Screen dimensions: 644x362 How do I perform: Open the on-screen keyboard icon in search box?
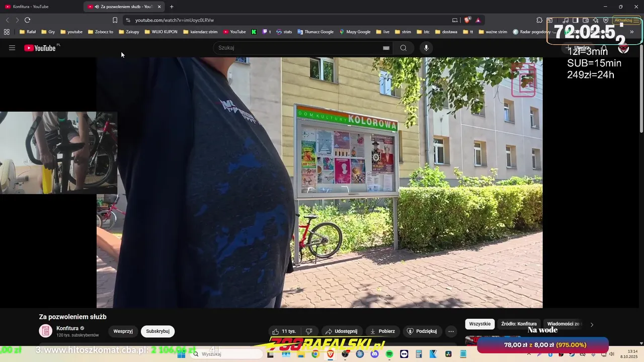386,48
